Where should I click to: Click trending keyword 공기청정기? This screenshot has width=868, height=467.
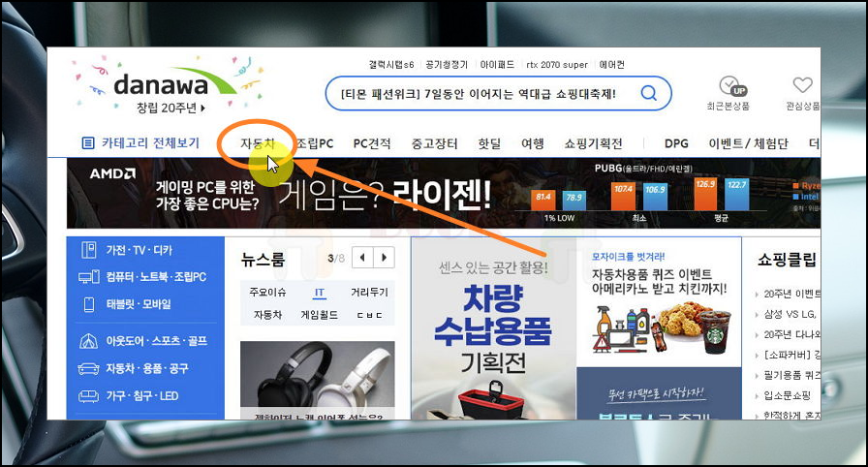coord(447,65)
